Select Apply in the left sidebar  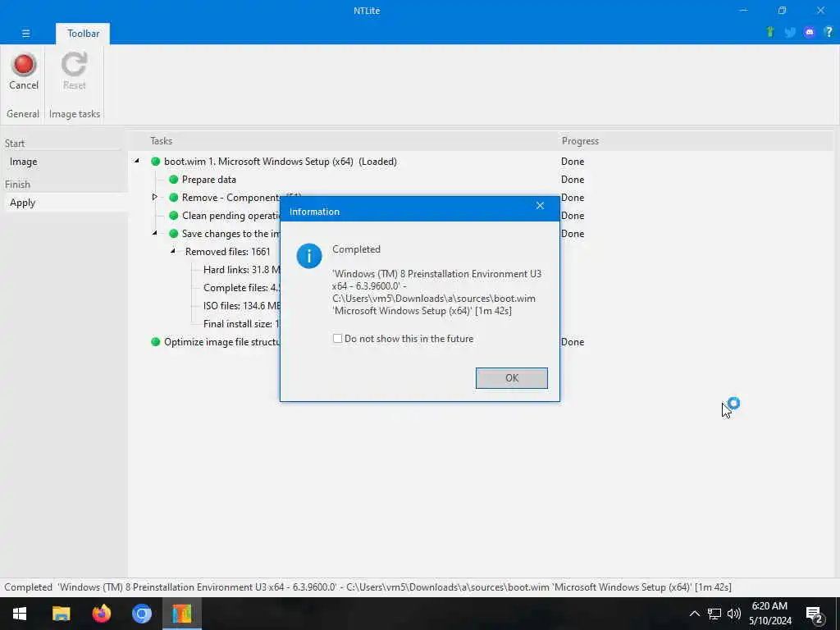click(66, 203)
